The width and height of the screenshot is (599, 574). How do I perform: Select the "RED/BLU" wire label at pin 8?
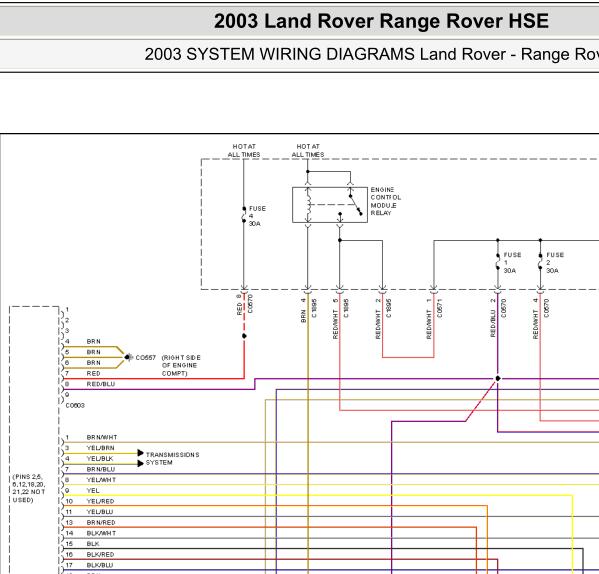(100, 384)
